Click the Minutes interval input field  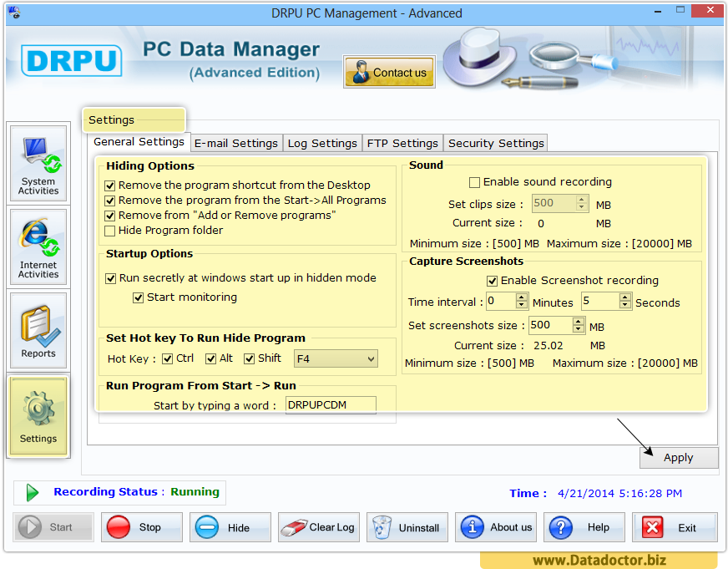(502, 301)
